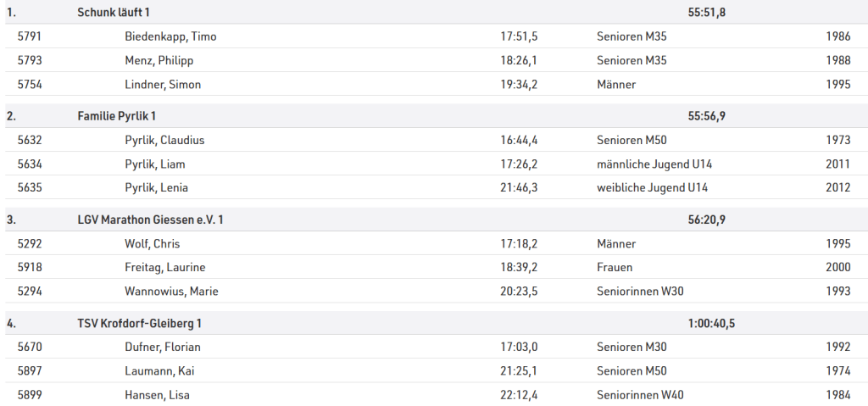Click bib number 5632
868x406 pixels.
[30, 140]
